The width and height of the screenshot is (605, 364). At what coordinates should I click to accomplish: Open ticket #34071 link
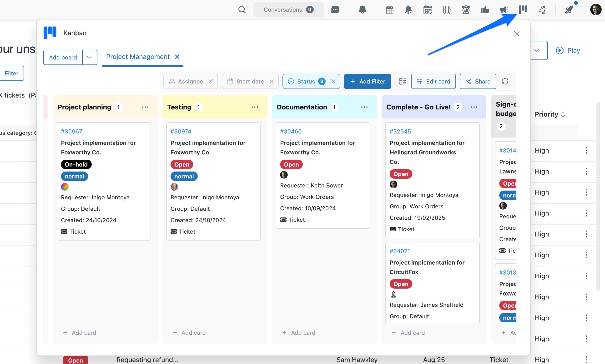coord(400,251)
